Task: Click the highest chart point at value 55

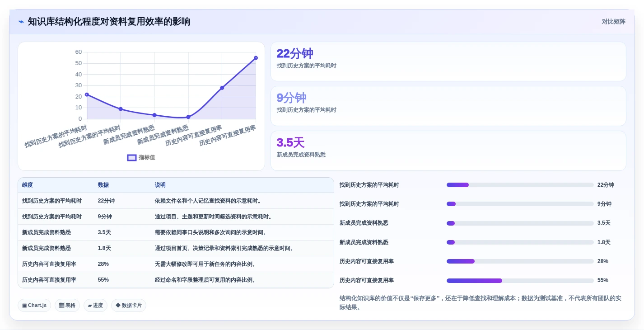Action: (256, 58)
